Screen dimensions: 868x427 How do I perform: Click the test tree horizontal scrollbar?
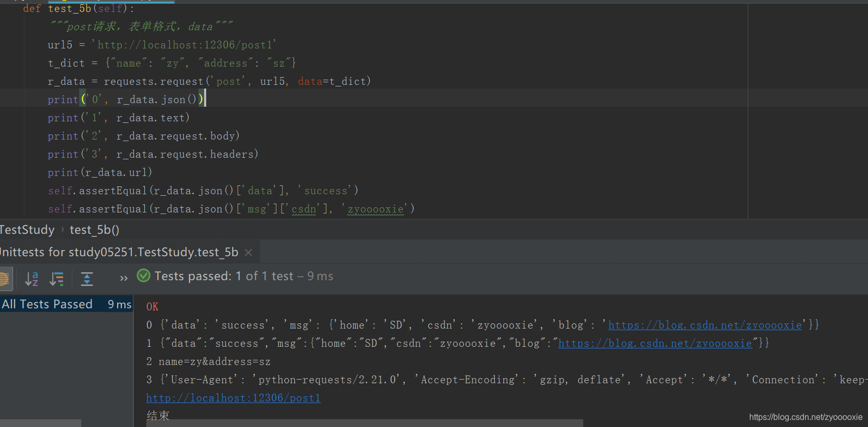point(41,423)
